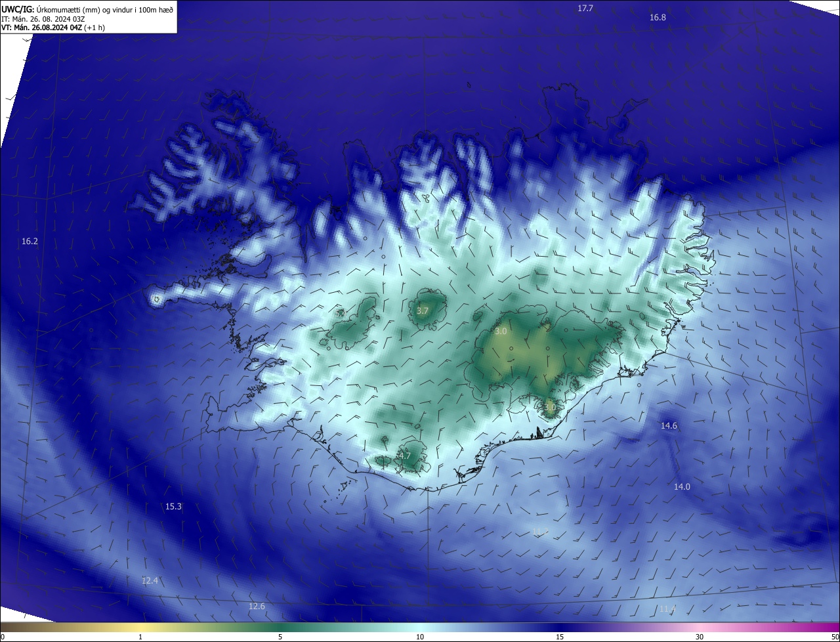This screenshot has width=840, height=642.
Task: Click the 14.0 value label on the map
Action: 682,487
